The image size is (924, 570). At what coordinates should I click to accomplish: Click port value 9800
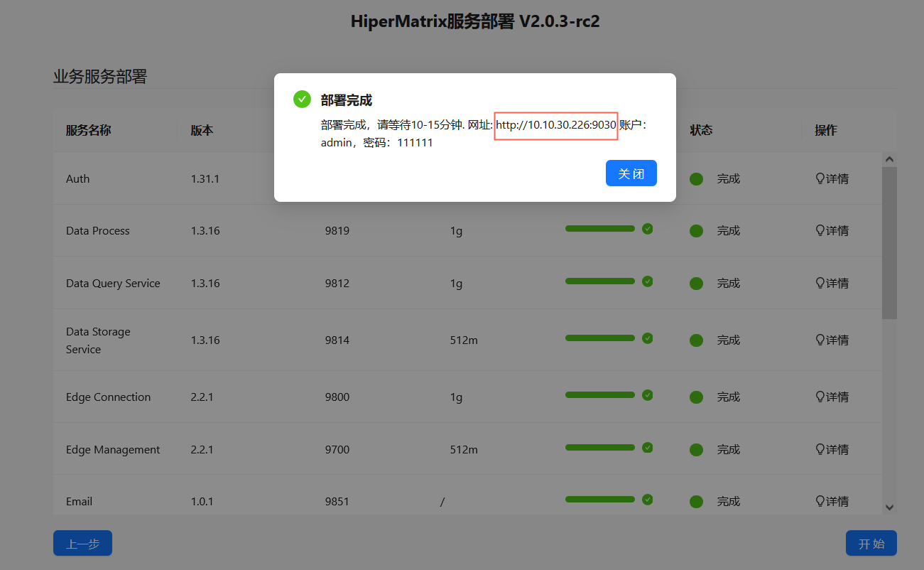337,397
